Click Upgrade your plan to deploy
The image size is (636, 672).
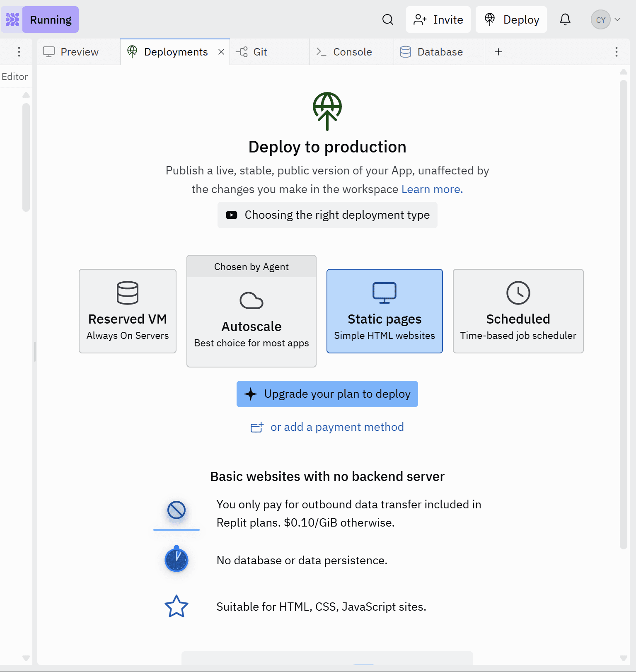pyautogui.click(x=327, y=394)
